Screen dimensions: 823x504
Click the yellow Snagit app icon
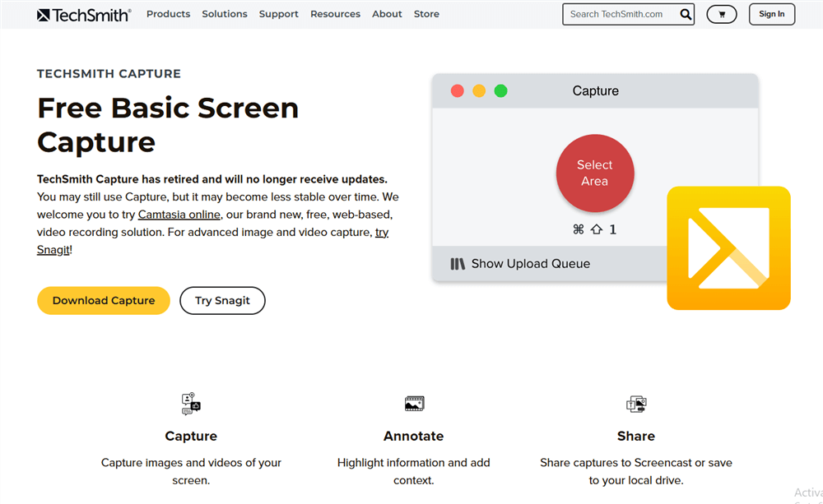click(728, 248)
